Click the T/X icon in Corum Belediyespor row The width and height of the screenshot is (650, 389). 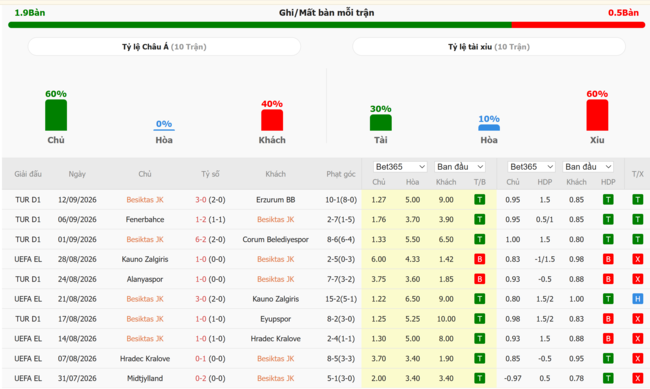[637, 239]
